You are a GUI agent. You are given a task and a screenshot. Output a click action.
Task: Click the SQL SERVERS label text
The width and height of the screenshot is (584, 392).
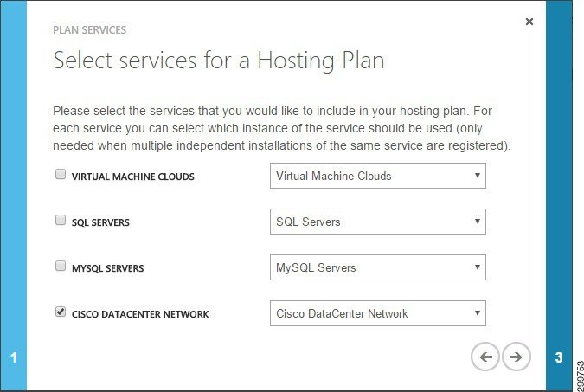tap(100, 222)
